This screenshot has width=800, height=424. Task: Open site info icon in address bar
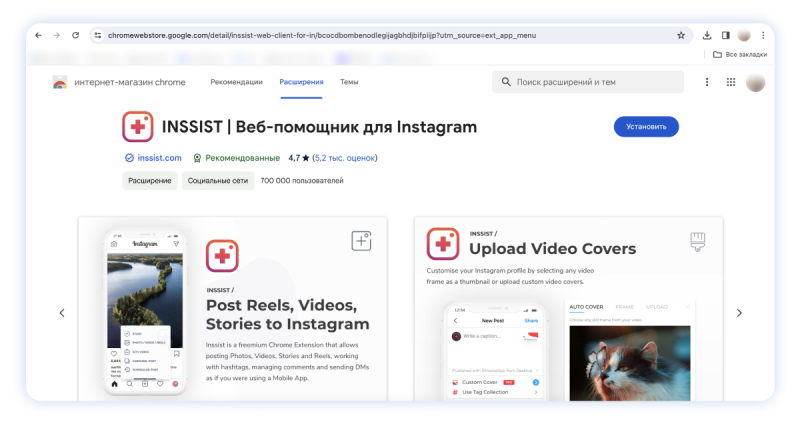point(98,35)
